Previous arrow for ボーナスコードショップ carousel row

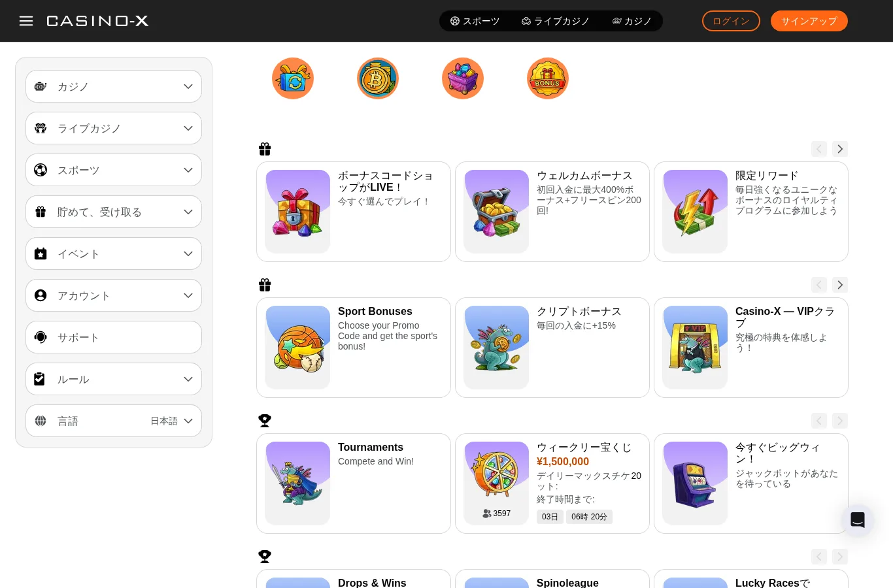click(x=819, y=149)
